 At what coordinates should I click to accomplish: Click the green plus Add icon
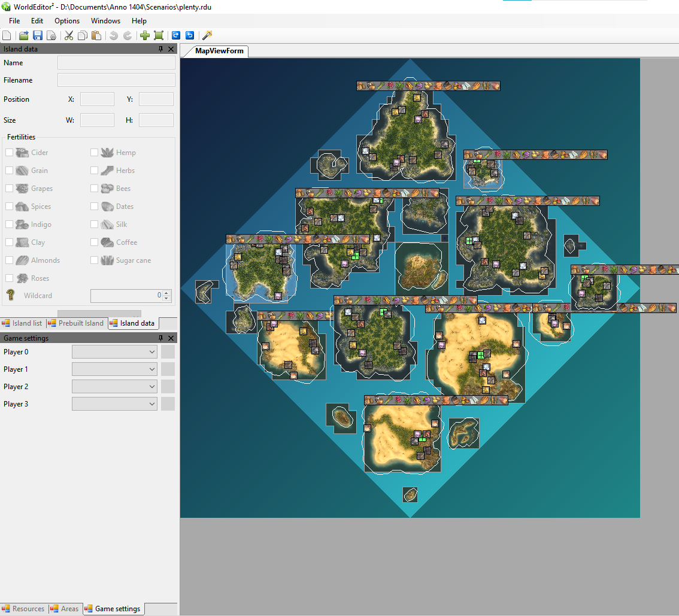(145, 35)
